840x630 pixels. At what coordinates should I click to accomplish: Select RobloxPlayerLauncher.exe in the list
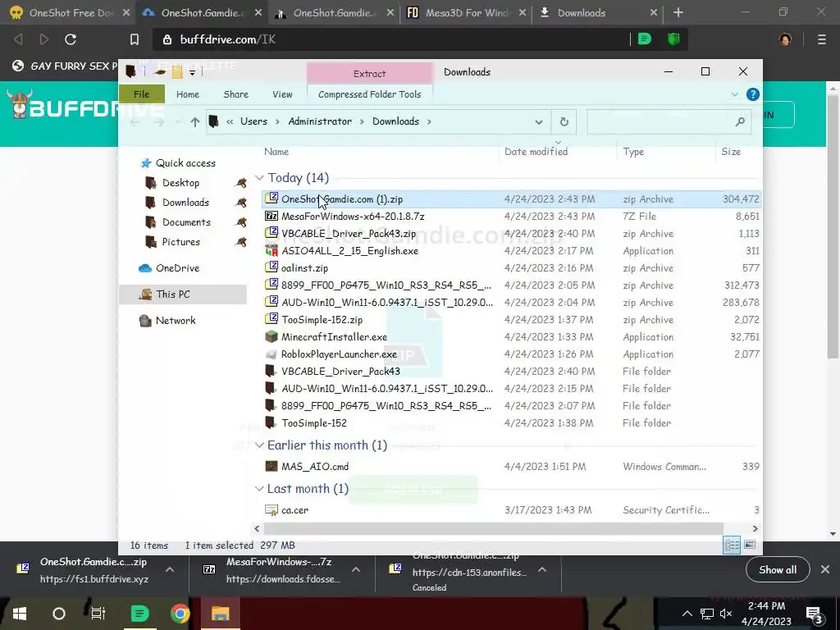[339, 354]
